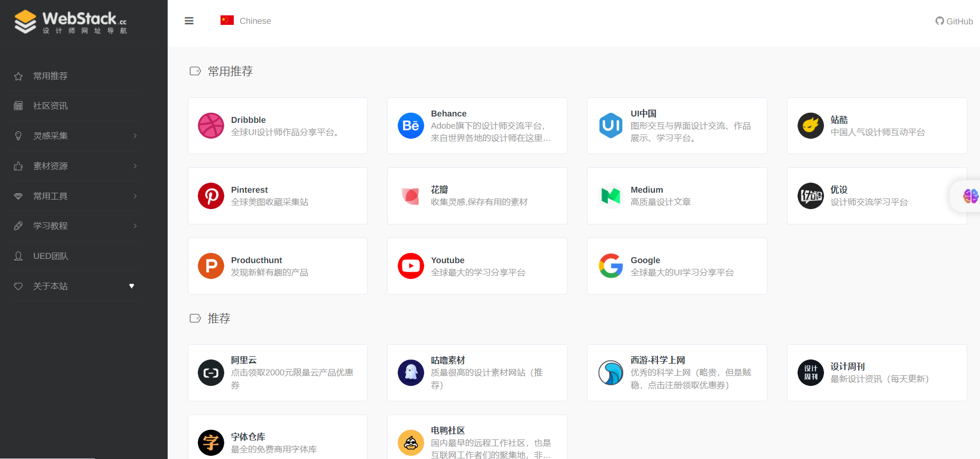Screen dimensions: 980x459
Task: Click the WebStack.cc logo
Action: [71, 22]
